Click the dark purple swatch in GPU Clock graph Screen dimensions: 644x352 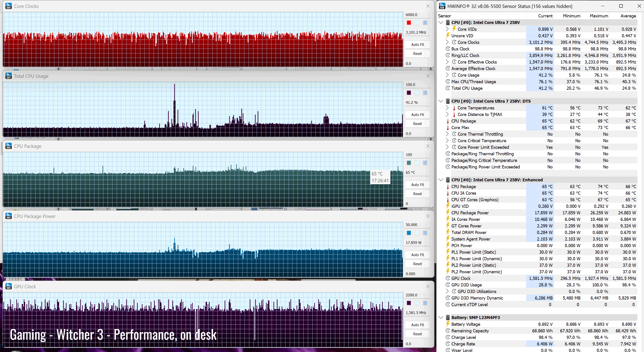(x=409, y=303)
